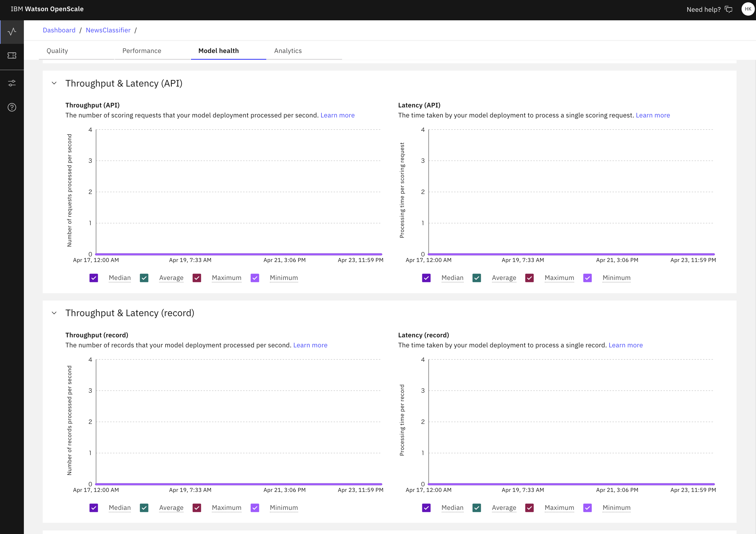Collapse the Throughput & Latency (API) section
The width and height of the screenshot is (756, 534).
[54, 83]
